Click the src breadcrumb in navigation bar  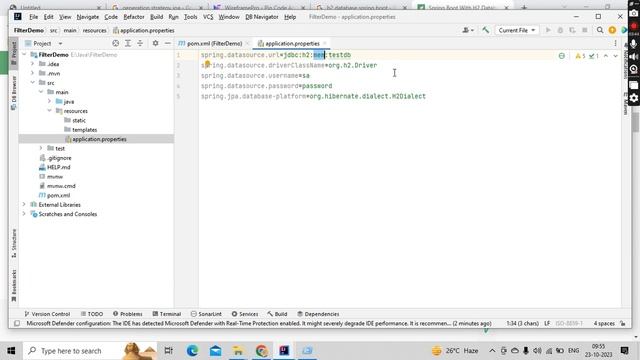(x=53, y=30)
